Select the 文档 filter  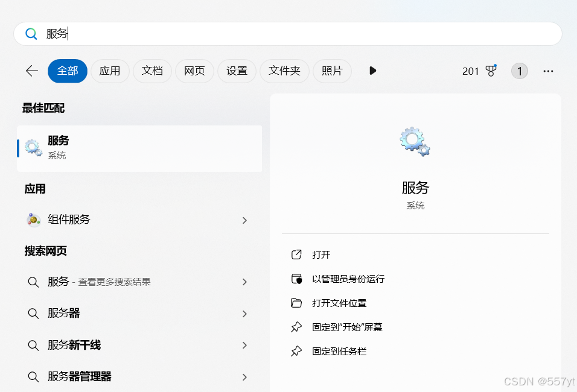pos(152,71)
